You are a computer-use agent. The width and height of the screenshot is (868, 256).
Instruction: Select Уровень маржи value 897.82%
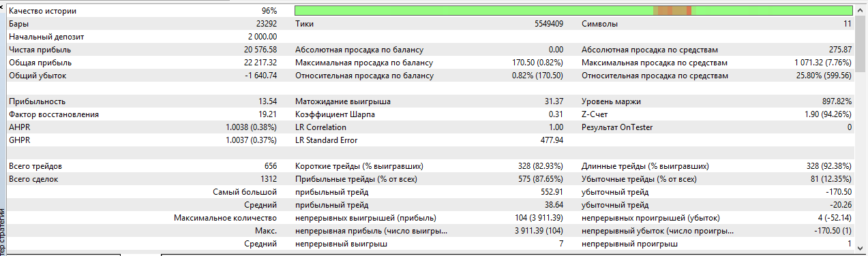pos(836,101)
